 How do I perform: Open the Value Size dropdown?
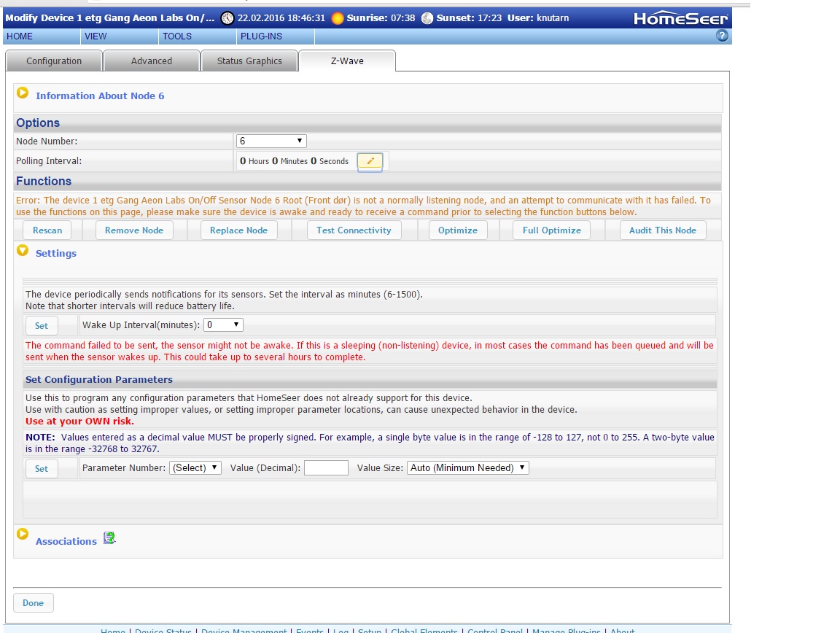[468, 468]
